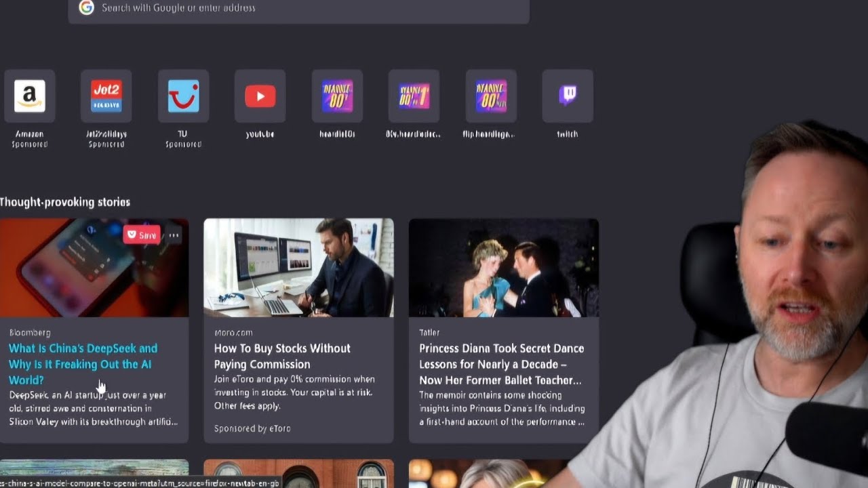This screenshot has width=868, height=488.
Task: Click the DeepSeek story phone thumbnail
Action: point(94,268)
